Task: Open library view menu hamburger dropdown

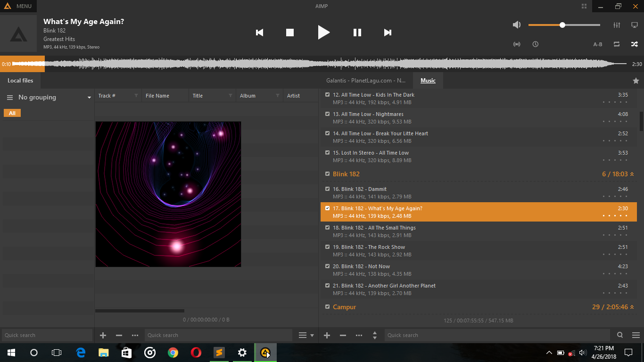Action: click(x=306, y=335)
